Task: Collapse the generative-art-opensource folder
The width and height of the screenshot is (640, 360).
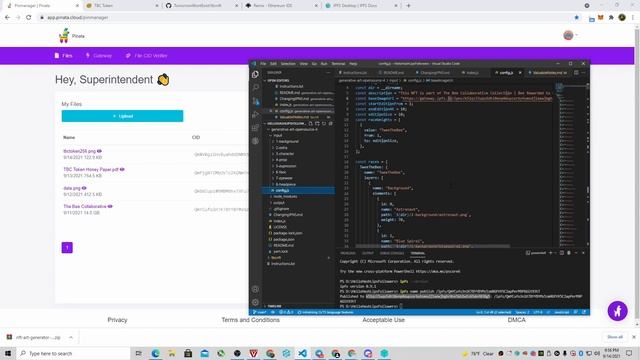Action: (x=292, y=129)
